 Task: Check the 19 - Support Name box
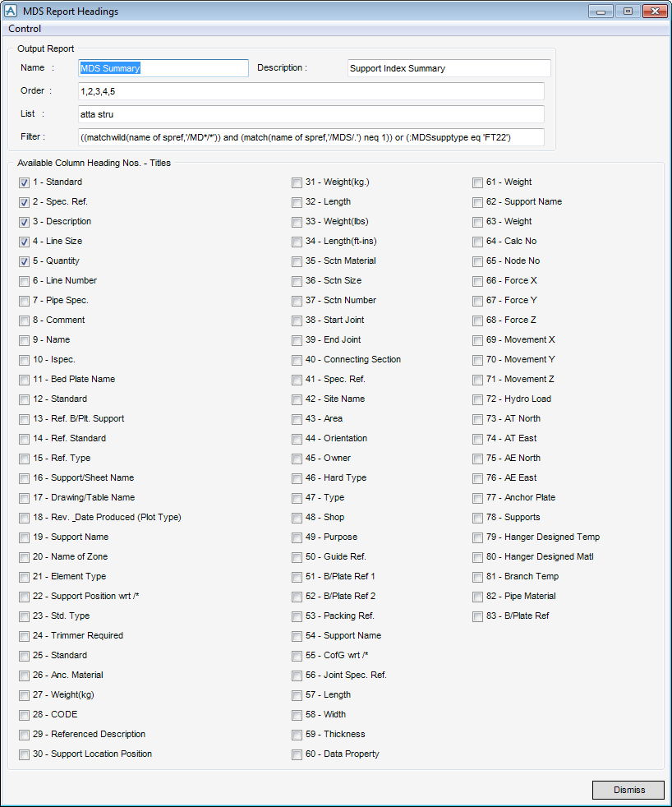click(x=24, y=537)
